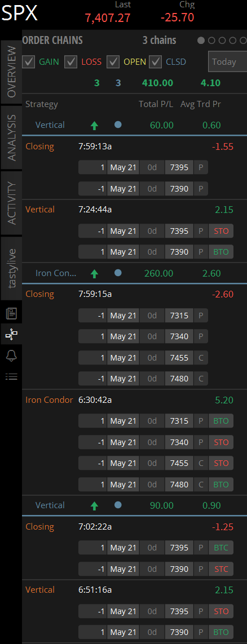The image size is (247, 644).
Task: Toggle the OPEN checkbox
Action: pos(113,61)
